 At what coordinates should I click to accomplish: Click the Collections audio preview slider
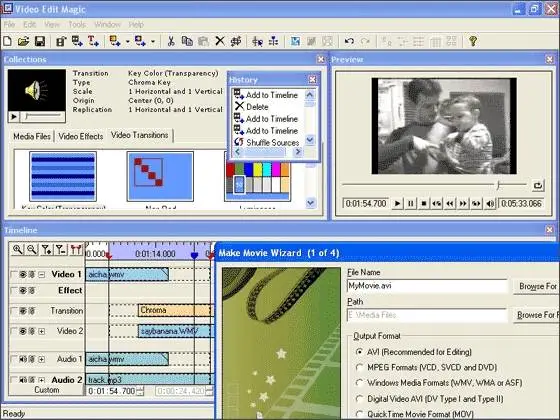point(42,116)
